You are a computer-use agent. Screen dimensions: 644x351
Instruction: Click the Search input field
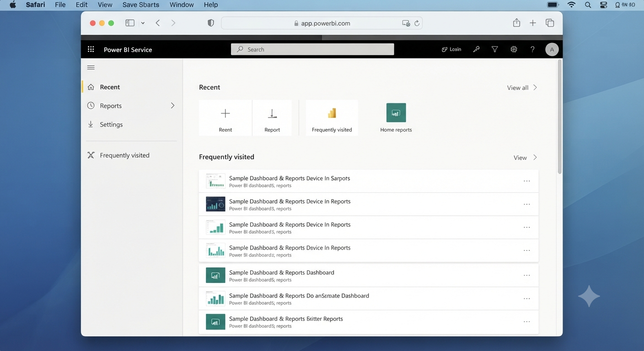pyautogui.click(x=312, y=49)
